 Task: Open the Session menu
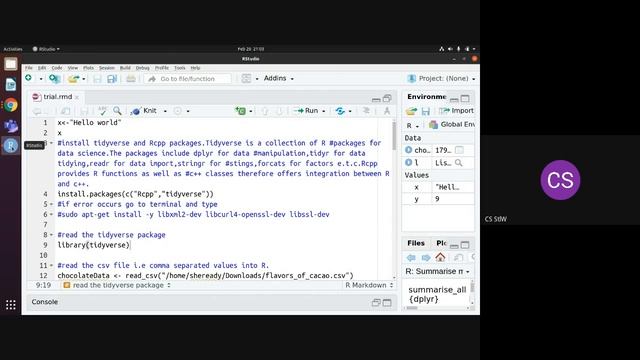pos(107,68)
